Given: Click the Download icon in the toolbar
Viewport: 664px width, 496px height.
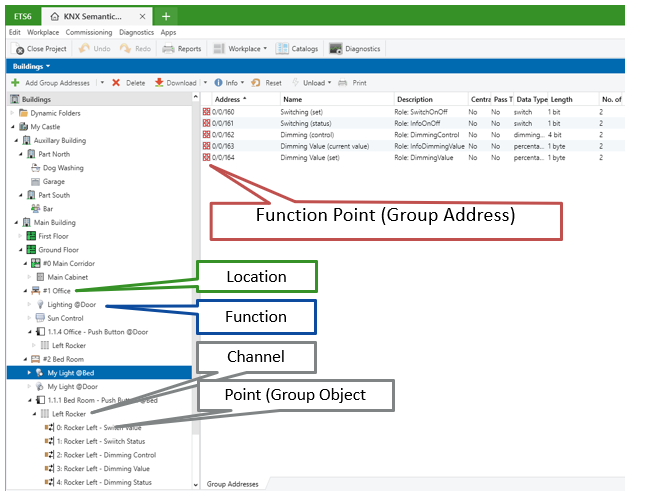Looking at the screenshot, I should click(159, 83).
